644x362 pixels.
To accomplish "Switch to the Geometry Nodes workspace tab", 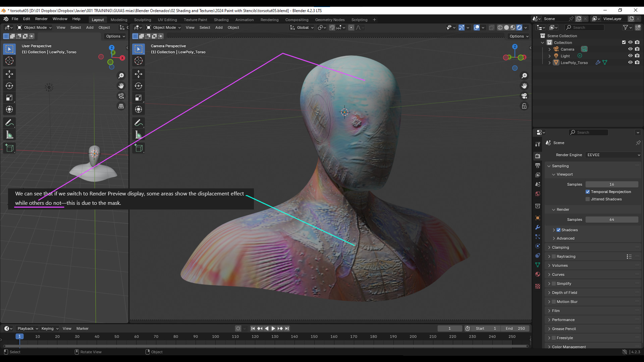I will [x=330, y=20].
